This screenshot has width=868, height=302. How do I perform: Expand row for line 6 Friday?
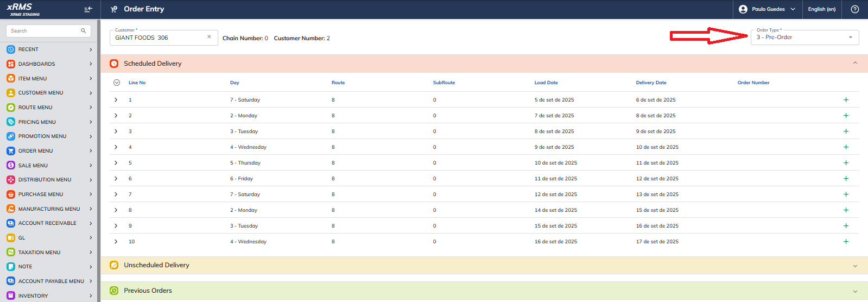116,179
